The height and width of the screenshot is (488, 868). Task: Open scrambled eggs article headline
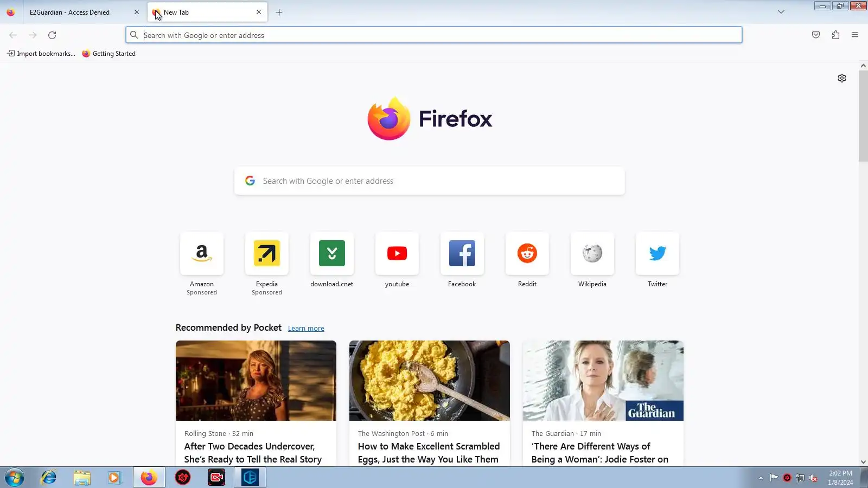(429, 453)
